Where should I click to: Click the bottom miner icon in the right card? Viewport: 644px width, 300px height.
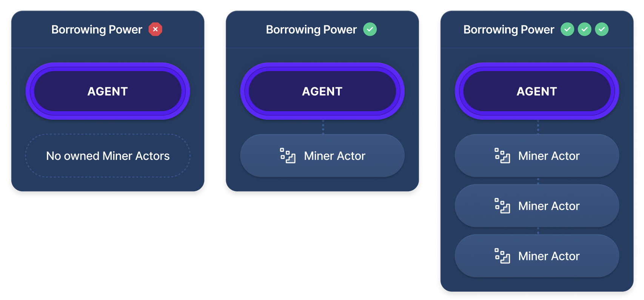pos(502,256)
